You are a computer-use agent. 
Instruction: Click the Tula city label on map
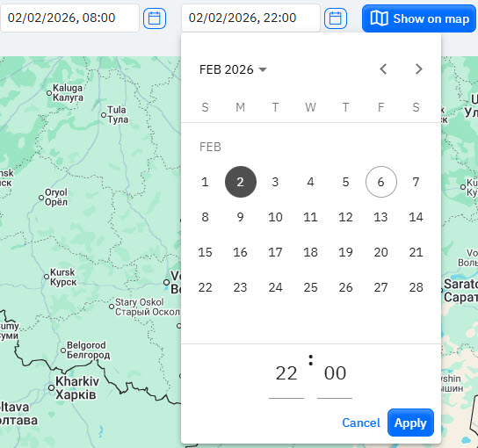[118, 114]
